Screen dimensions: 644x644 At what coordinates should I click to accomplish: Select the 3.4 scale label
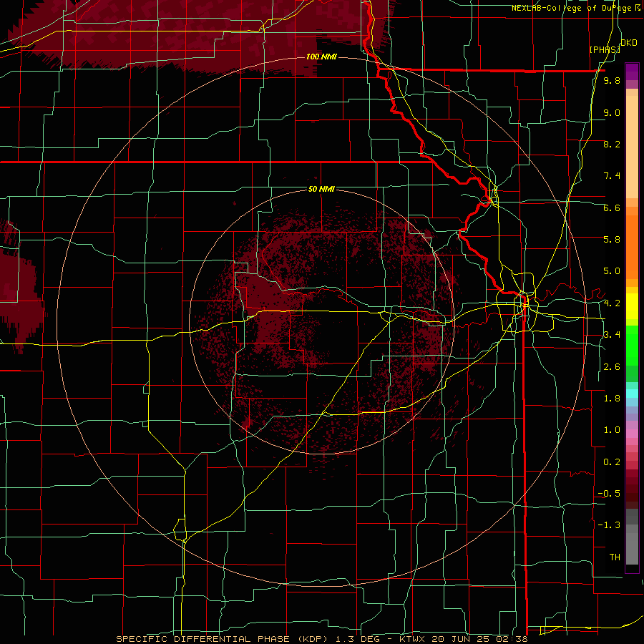(x=612, y=335)
